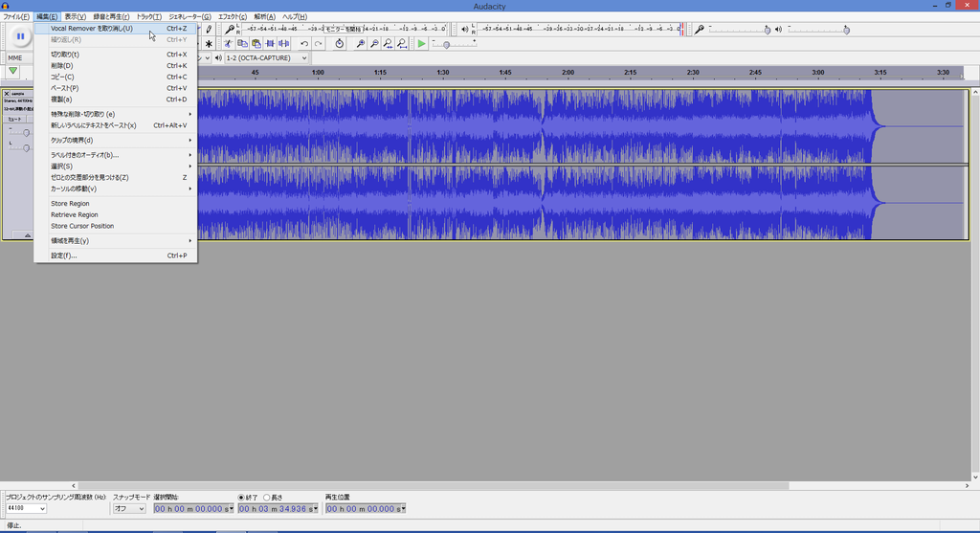Viewport: 980px width, 533px height.
Task: Close the sample track with X
Action: (7, 94)
